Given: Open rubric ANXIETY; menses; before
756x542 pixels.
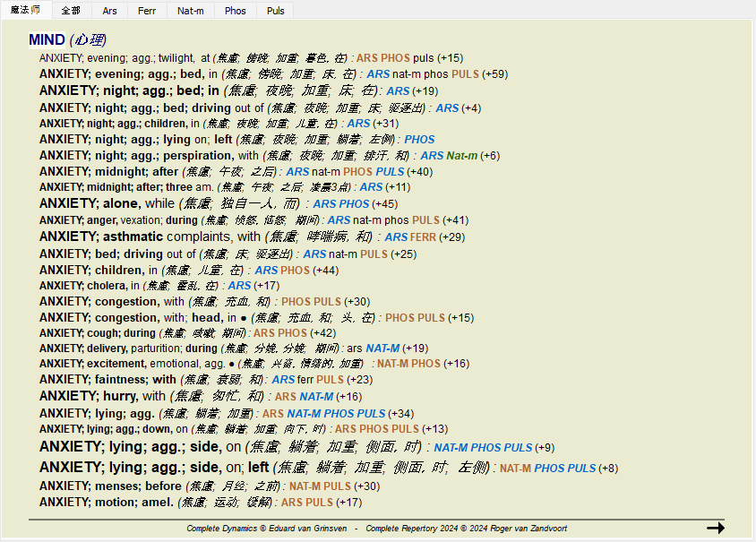Looking at the screenshot, I should point(110,486).
